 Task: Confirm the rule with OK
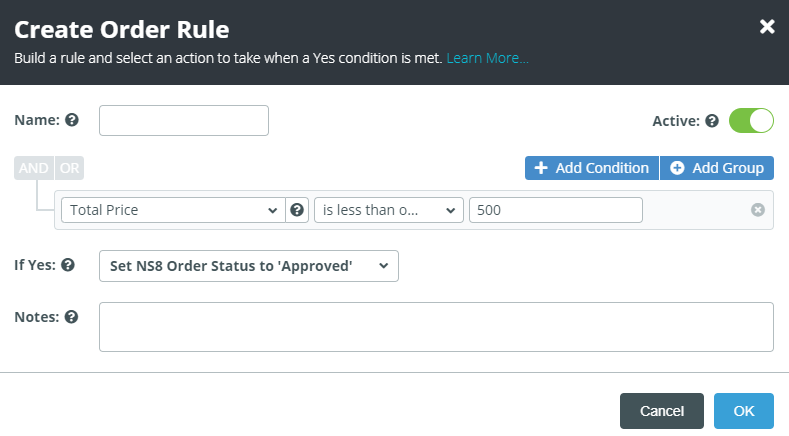click(x=743, y=411)
